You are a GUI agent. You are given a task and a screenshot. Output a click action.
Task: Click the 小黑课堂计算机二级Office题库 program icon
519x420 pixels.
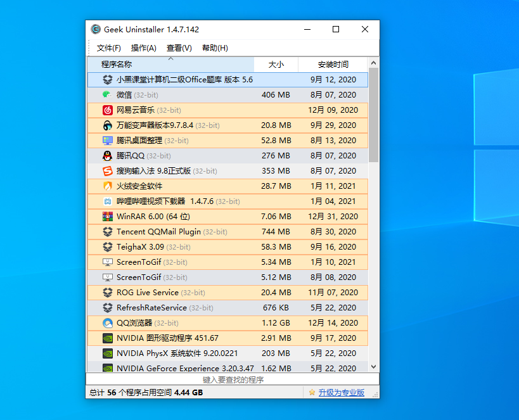[x=108, y=80]
